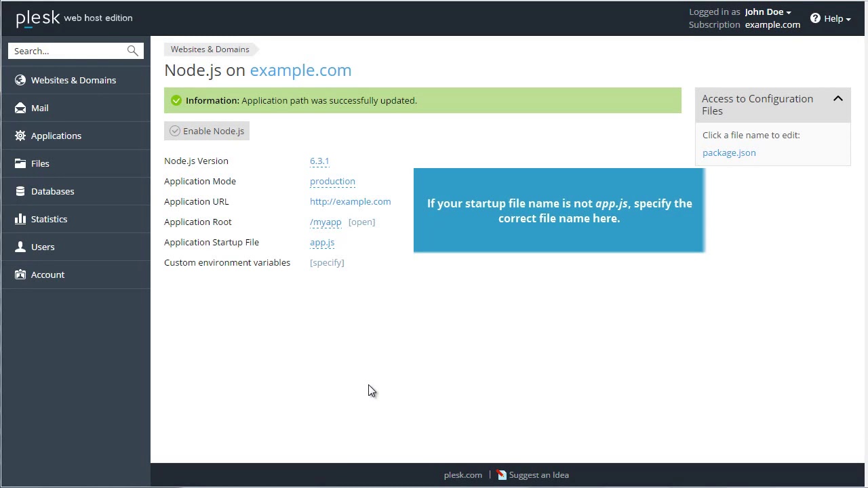Viewport: 868px width, 488px height.
Task: Open the application root folder link
Action: click(x=361, y=222)
